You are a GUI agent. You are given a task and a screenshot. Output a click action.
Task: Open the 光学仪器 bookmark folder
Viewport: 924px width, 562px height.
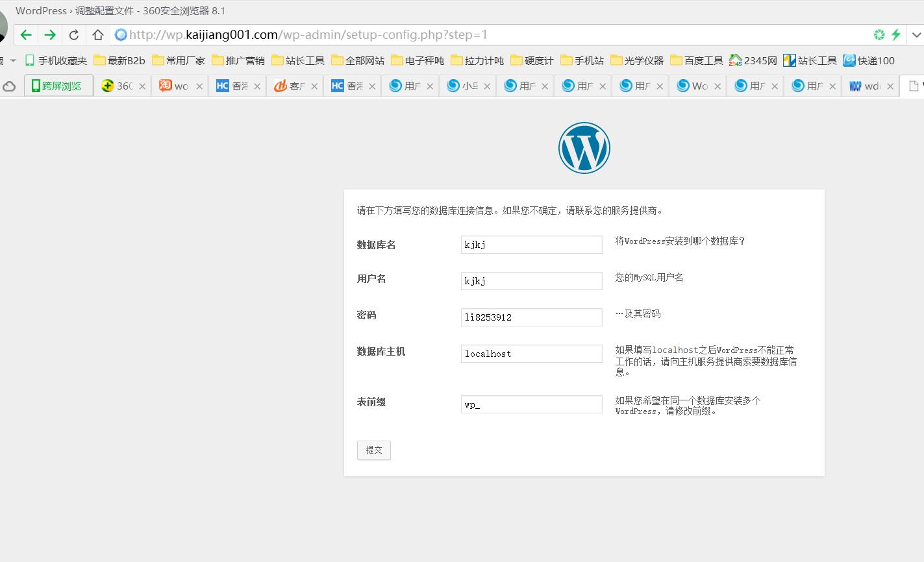pyautogui.click(x=637, y=60)
